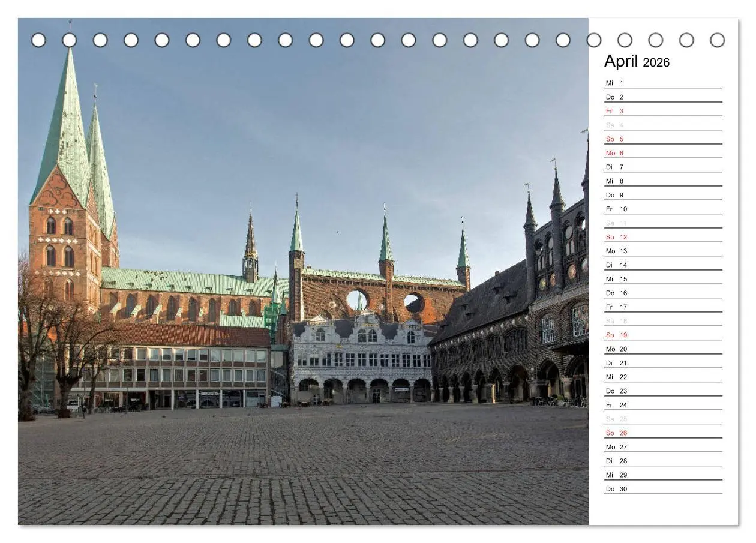Click the 'April 2026' calendar heading
Image resolution: width=756 pixels, height=543 pixels.
pyautogui.click(x=637, y=61)
